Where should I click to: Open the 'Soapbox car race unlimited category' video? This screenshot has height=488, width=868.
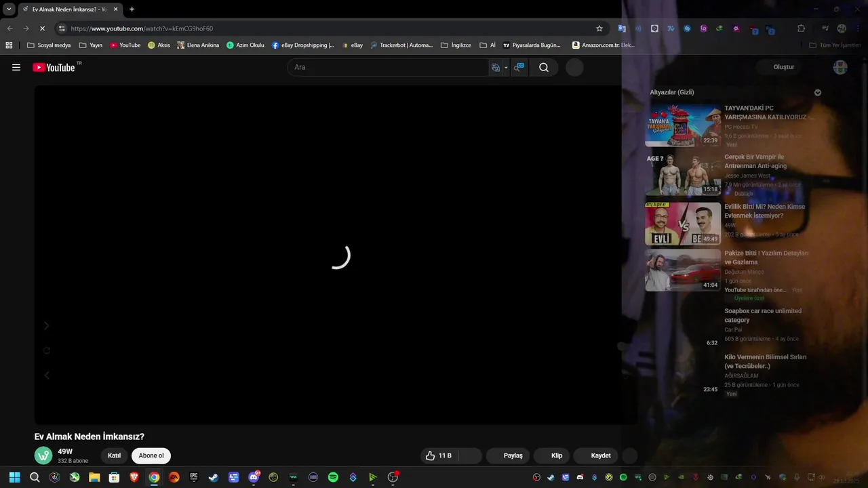(x=763, y=315)
